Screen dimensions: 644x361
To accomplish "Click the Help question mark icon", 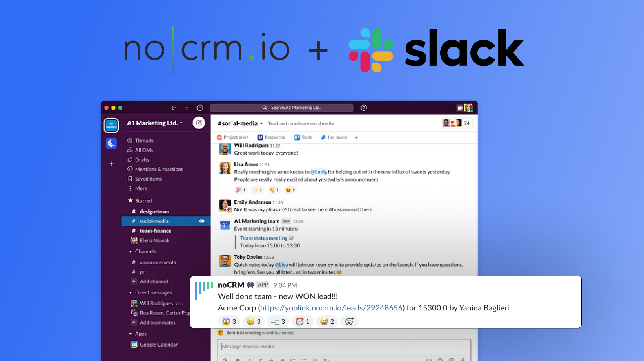I will 363,107.
